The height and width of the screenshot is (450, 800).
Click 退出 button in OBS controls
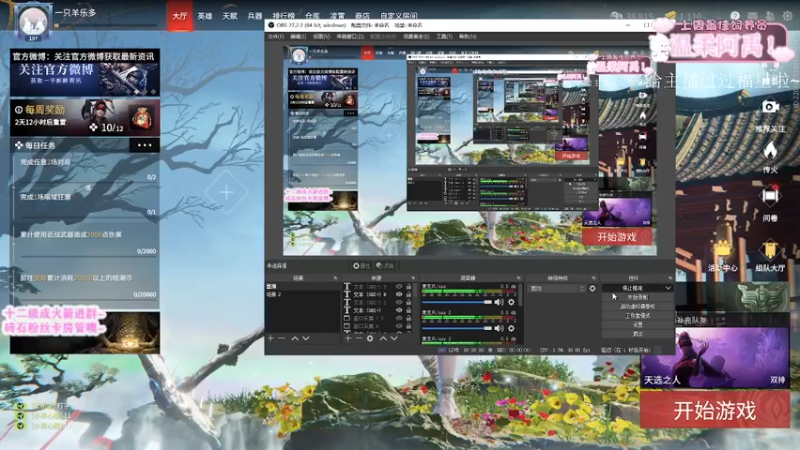coord(638,334)
